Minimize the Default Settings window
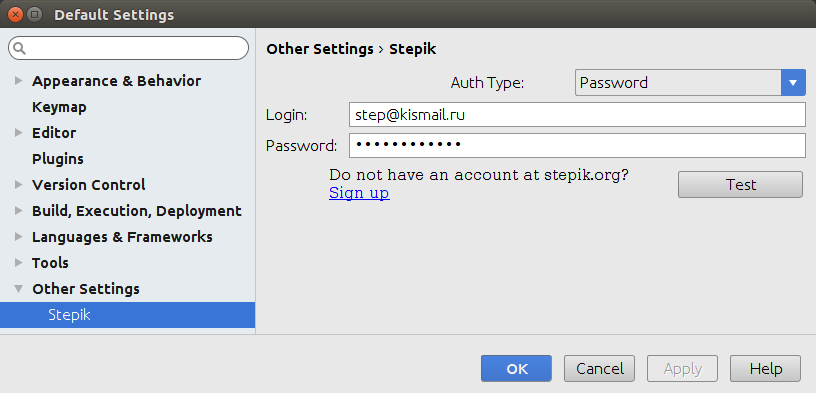The width and height of the screenshot is (816, 393). click(x=34, y=15)
